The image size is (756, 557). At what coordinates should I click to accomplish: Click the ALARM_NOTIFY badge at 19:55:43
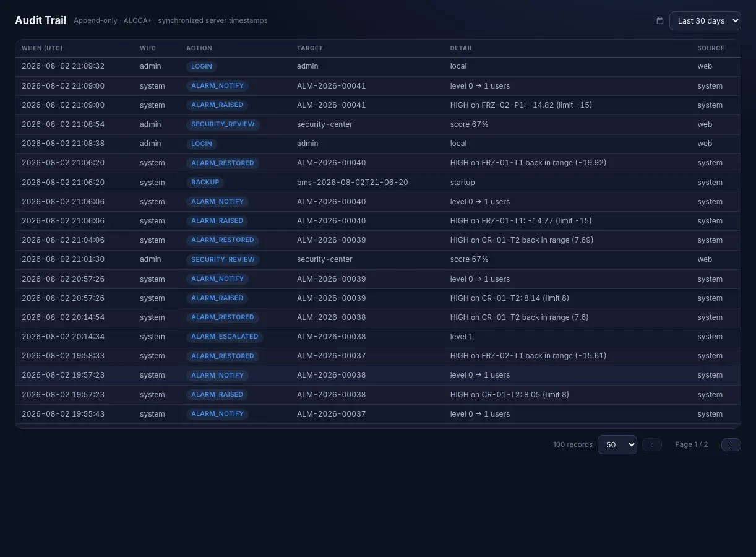click(x=217, y=414)
